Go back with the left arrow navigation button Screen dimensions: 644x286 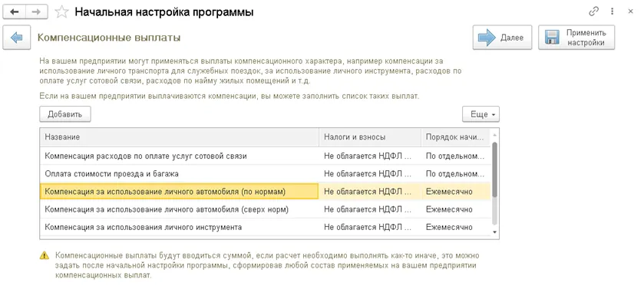[x=15, y=12]
